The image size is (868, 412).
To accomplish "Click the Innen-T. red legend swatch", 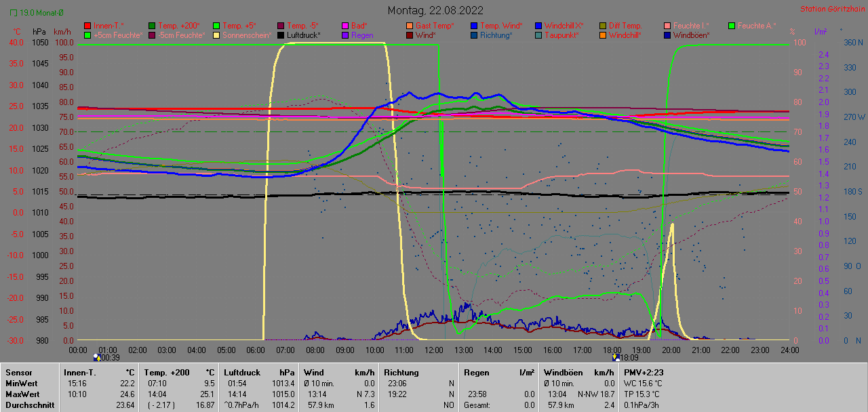I will 87,26.
